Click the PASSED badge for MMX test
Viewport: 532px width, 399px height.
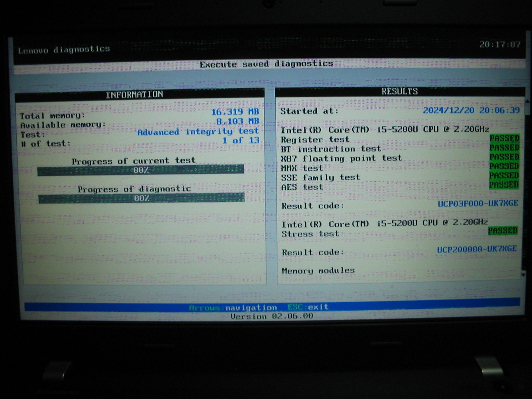(x=504, y=166)
